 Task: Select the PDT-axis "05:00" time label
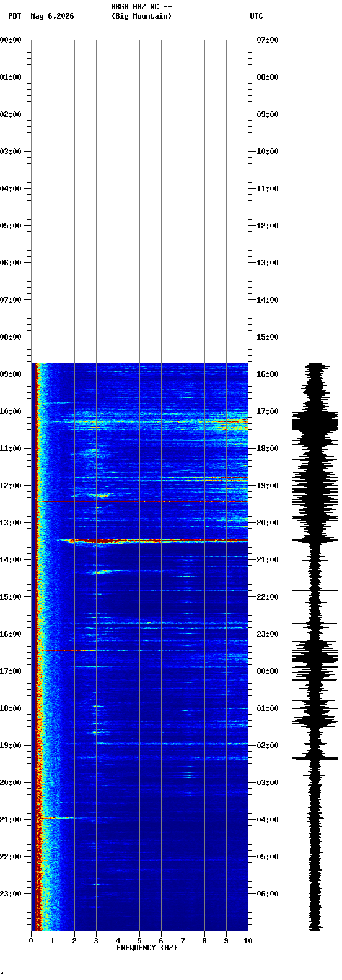click(x=11, y=226)
